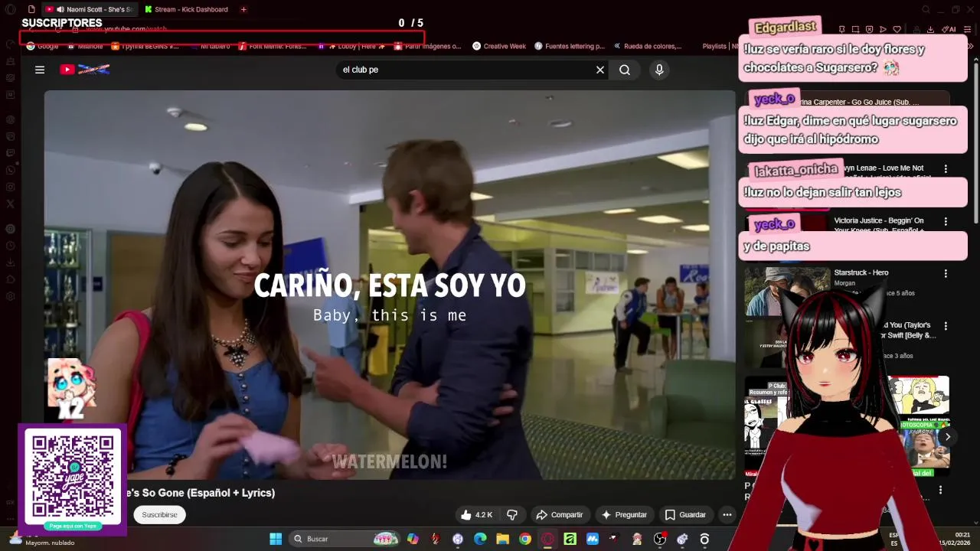Open the blue M app in taskbar
This screenshot has width=980, height=551.
(x=592, y=539)
